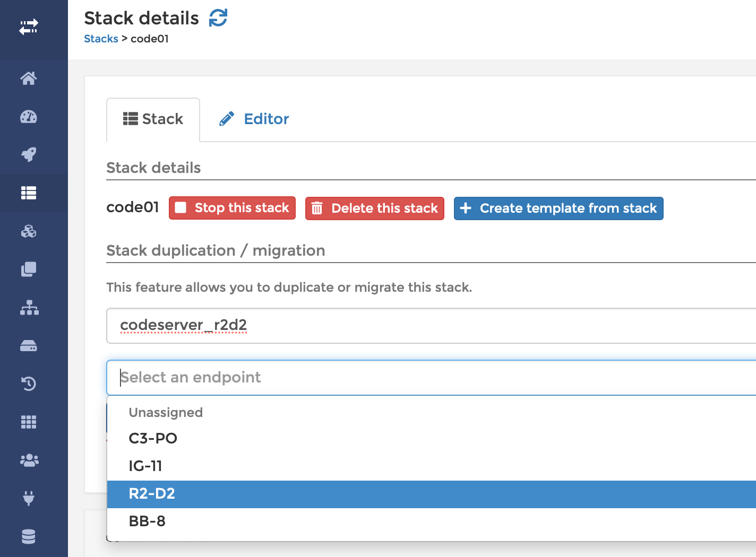This screenshot has width=756, height=557.
Task: Refresh stack details with the sync icon
Action: (218, 18)
